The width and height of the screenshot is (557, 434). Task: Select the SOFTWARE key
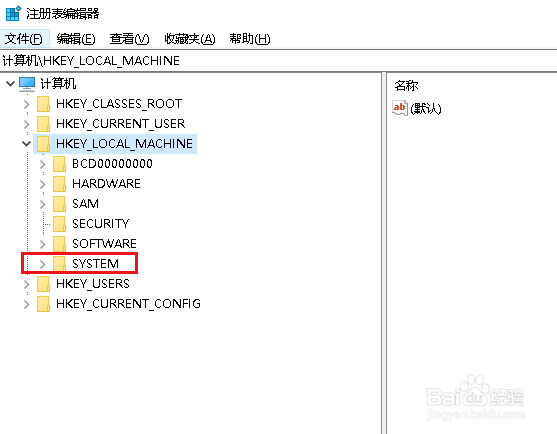click(x=104, y=244)
